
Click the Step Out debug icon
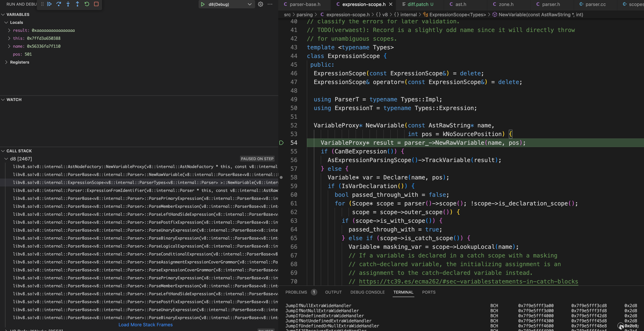click(78, 4)
